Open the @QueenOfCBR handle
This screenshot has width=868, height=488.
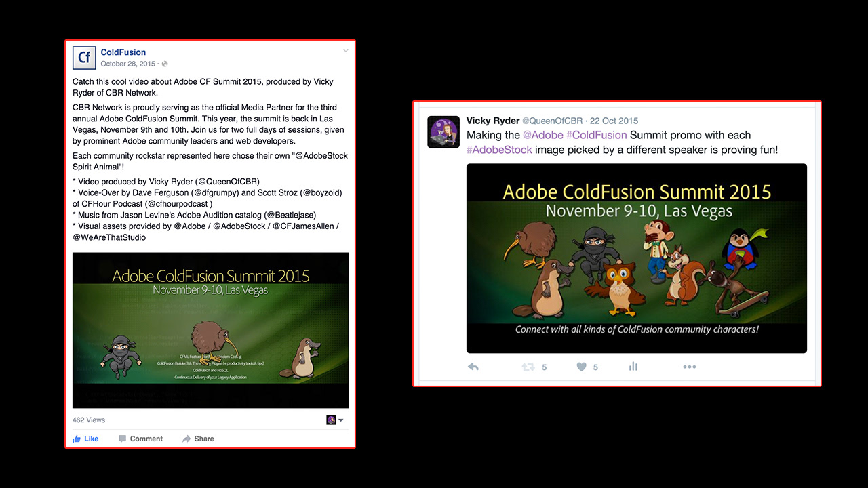[x=552, y=121]
